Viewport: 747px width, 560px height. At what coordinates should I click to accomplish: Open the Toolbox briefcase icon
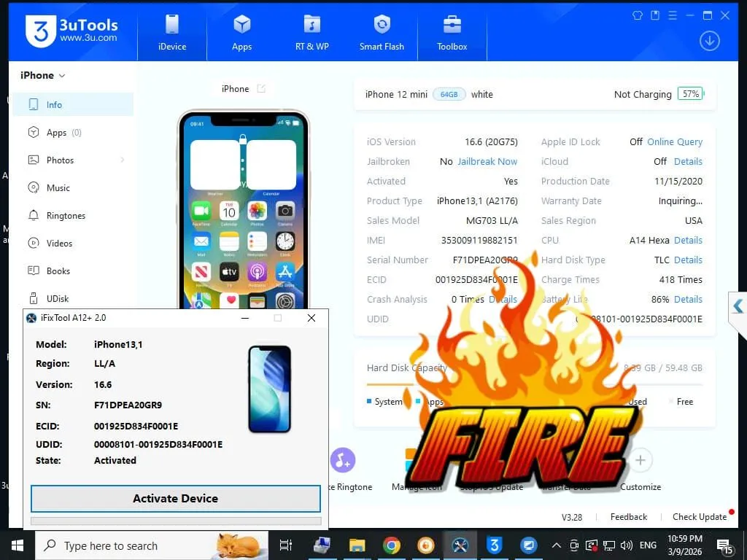452,25
